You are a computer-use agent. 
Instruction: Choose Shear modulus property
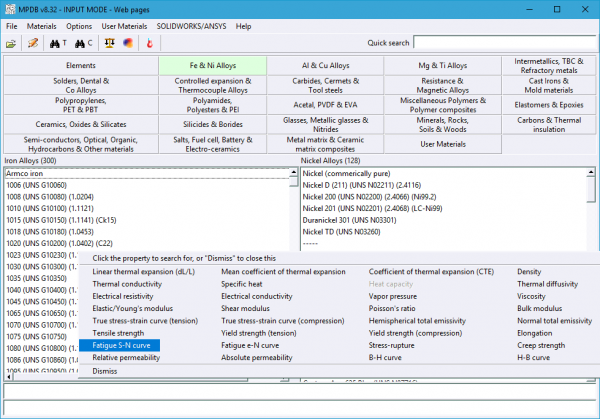[x=245, y=308]
